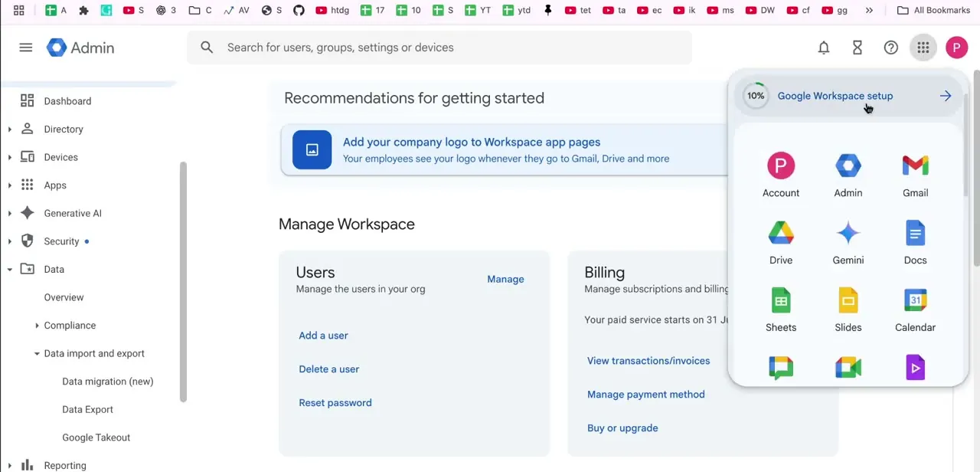
Task: Open All Bookmarks folder
Action: (x=933, y=10)
